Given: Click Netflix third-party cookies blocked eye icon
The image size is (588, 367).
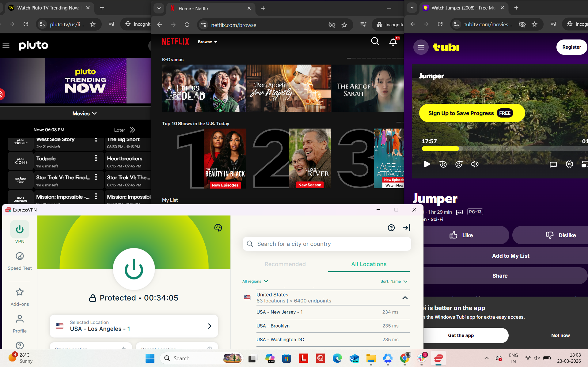Looking at the screenshot, I should [x=332, y=25].
